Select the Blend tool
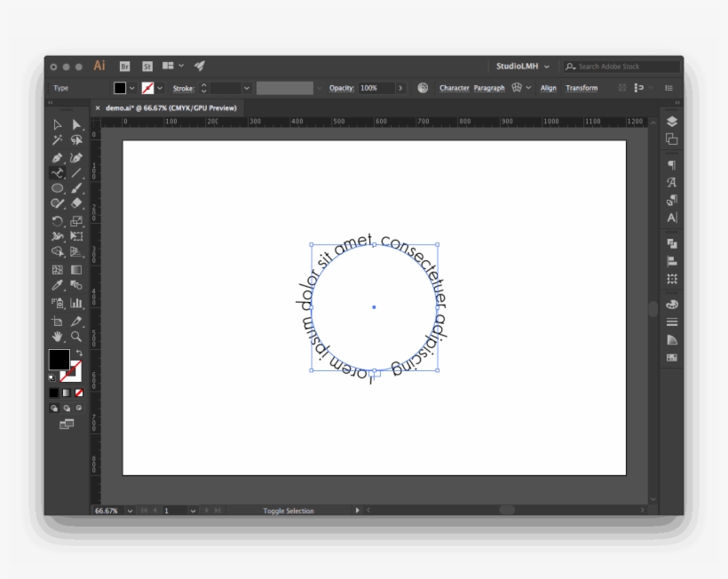Viewport: 728px width, 579px height. (x=76, y=285)
